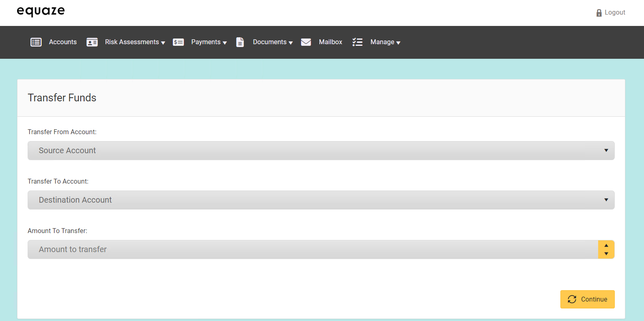Viewport: 644px width, 321px height.
Task: Click the Logout padlock icon
Action: coord(599,13)
